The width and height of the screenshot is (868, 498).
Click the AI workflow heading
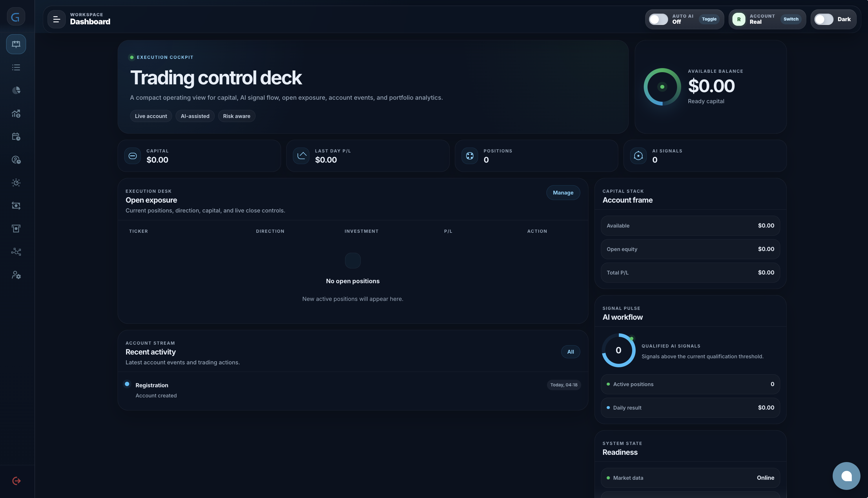[623, 317]
